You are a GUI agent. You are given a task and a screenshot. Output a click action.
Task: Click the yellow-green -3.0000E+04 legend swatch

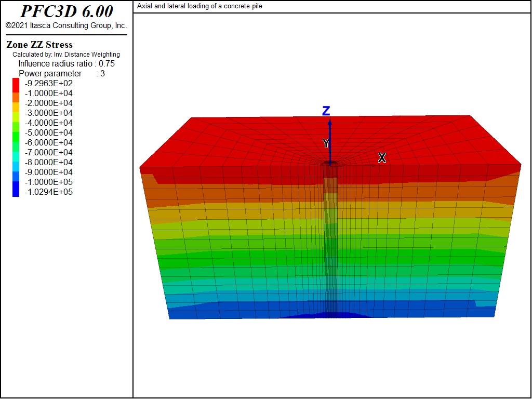click(x=16, y=117)
